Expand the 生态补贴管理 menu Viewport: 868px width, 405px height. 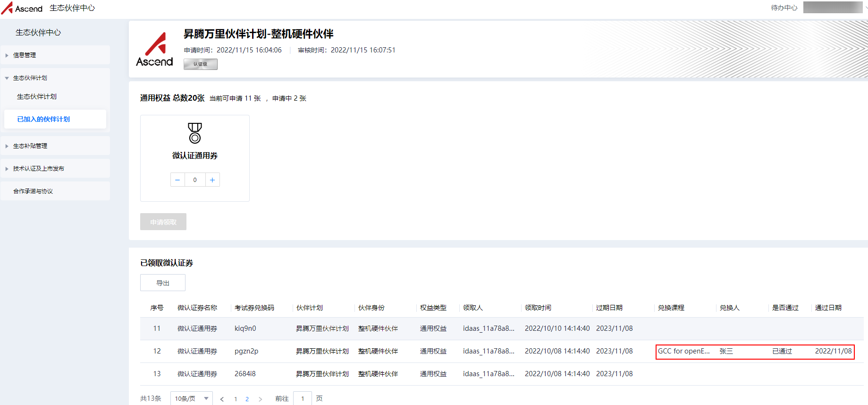[x=55, y=146]
